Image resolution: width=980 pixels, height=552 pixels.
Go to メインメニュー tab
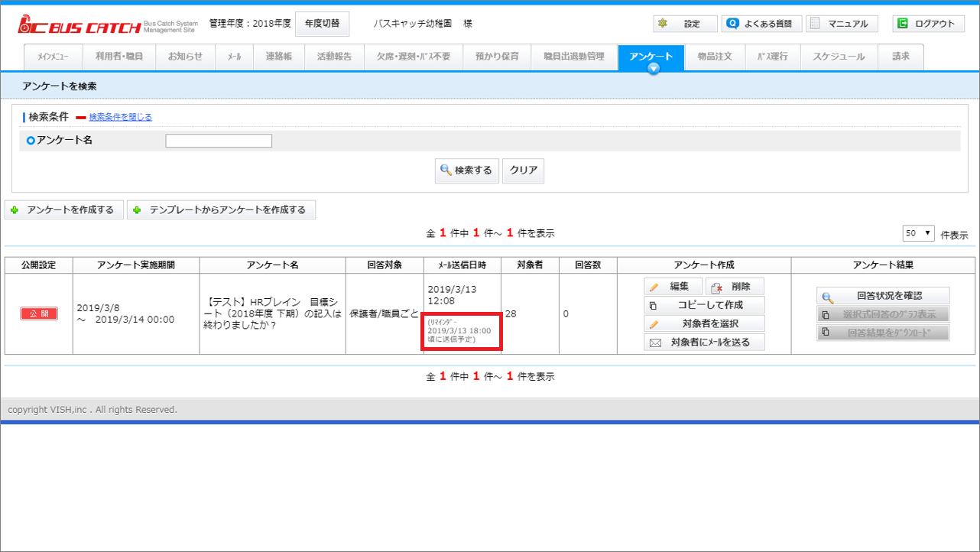point(54,57)
